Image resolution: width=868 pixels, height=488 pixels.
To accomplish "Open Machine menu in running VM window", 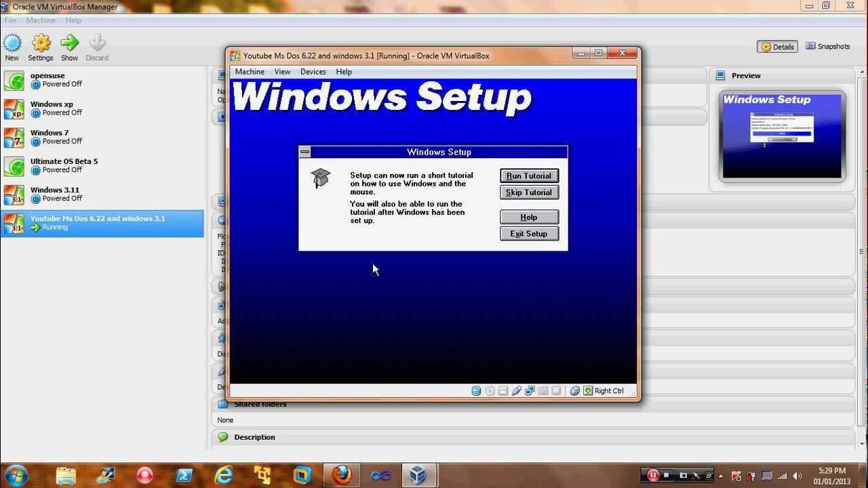I will click(x=250, y=72).
